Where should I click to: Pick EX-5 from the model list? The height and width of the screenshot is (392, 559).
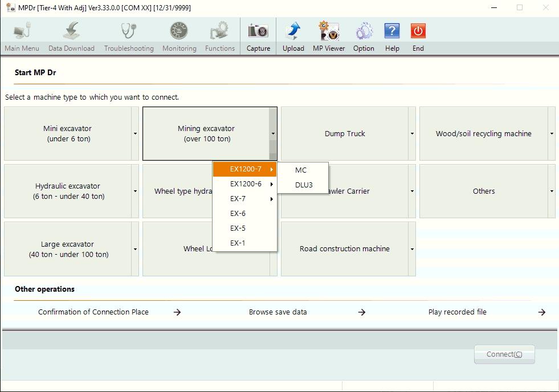click(x=238, y=228)
